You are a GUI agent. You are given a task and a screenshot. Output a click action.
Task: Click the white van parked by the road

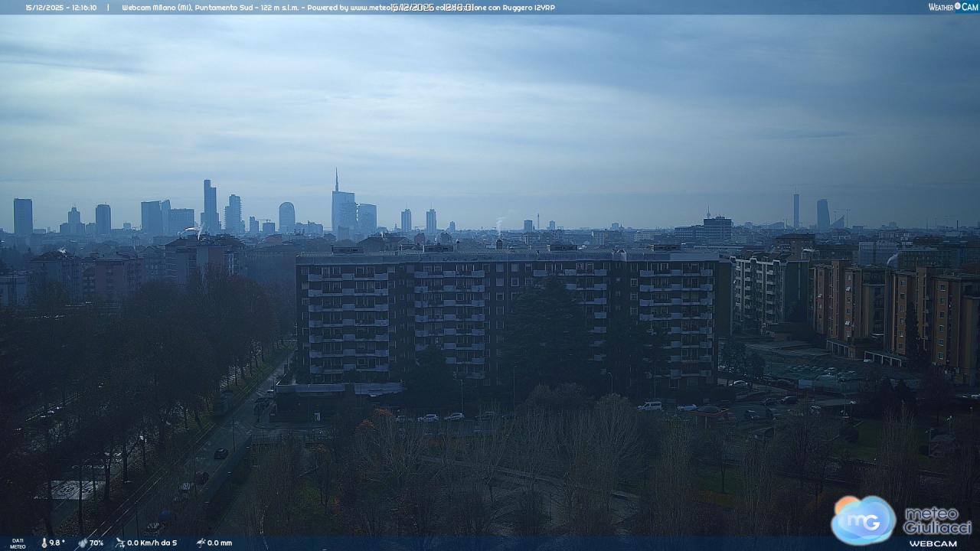pyautogui.click(x=650, y=406)
